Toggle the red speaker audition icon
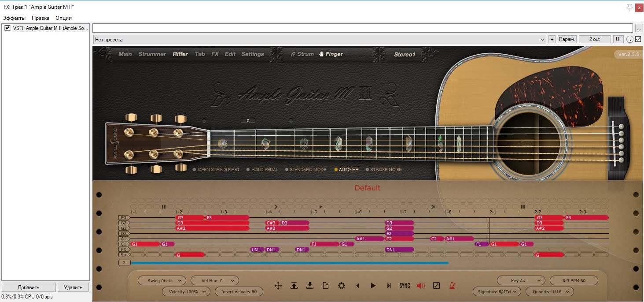The width and height of the screenshot is (644, 302). click(421, 286)
